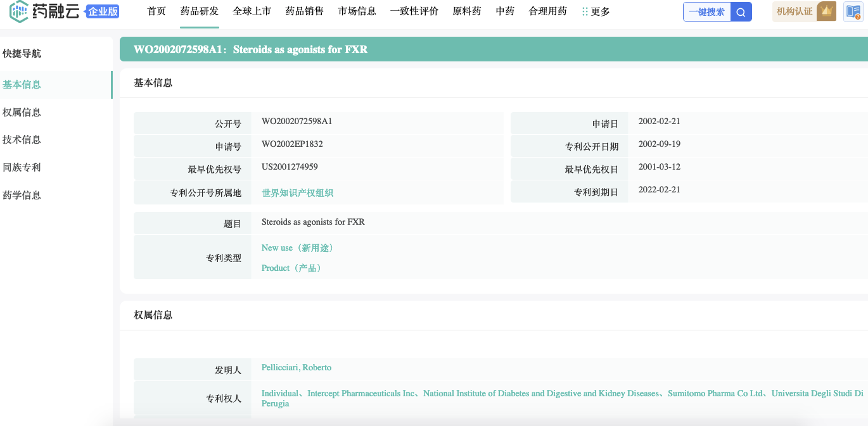Open the 更多 menu with dots icon
Screen dimensions: 868x426
click(596, 11)
